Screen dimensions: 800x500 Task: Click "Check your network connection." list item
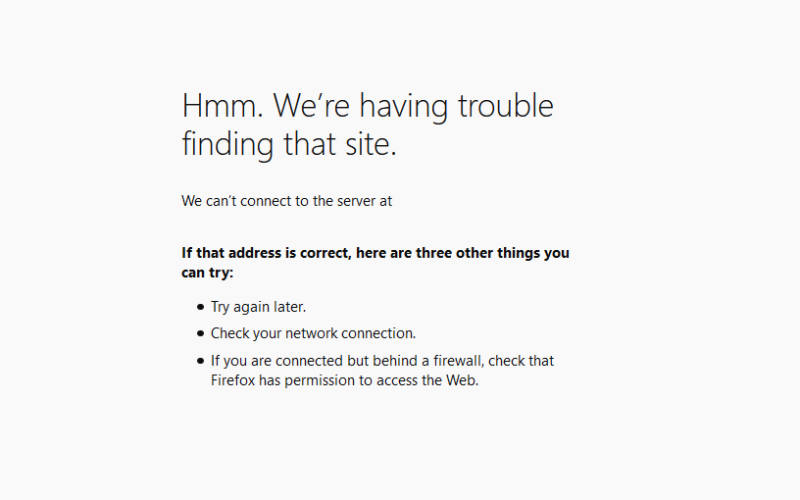[313, 333]
